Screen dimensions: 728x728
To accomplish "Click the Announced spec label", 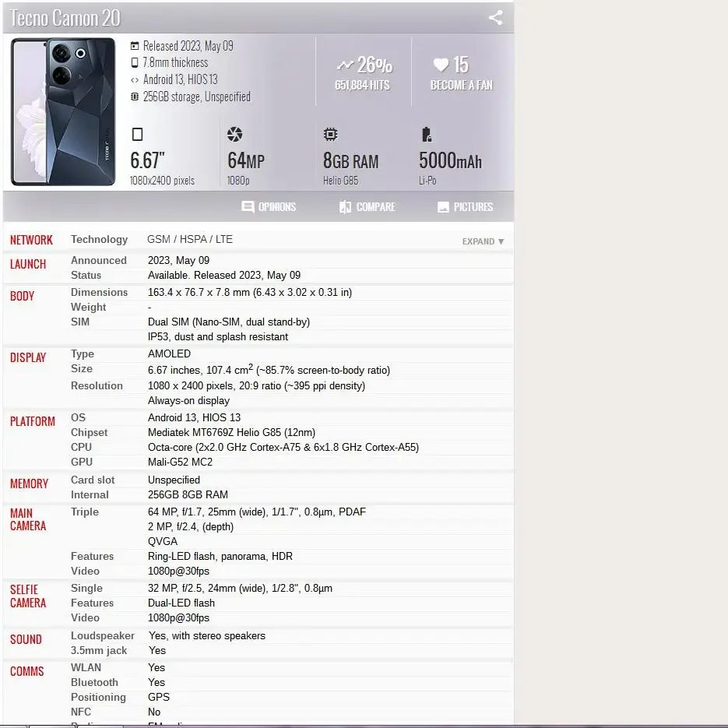I will (99, 261).
